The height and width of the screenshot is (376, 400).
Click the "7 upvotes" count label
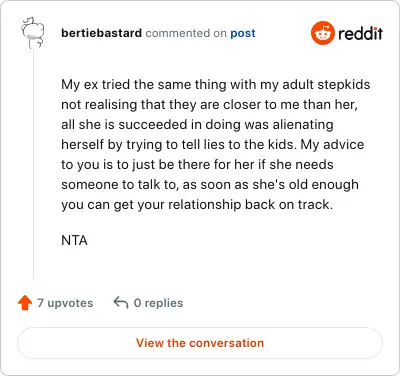(x=65, y=303)
